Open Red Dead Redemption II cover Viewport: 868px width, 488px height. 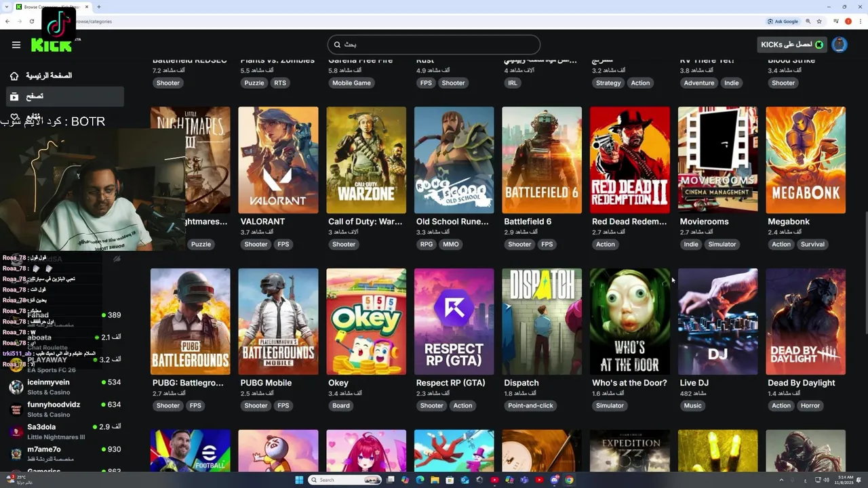point(630,160)
